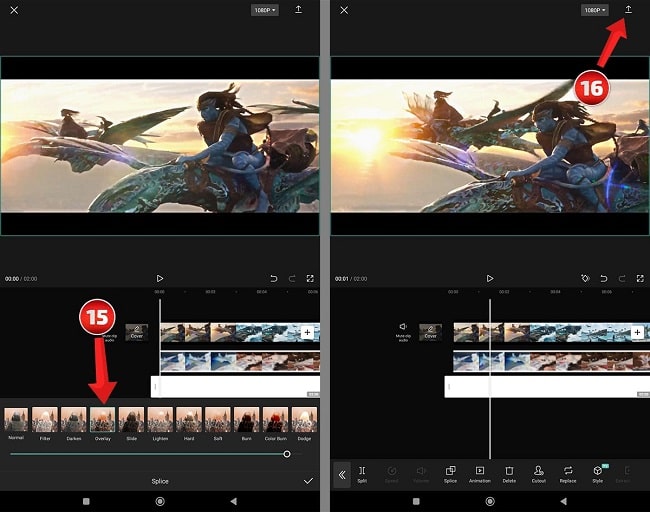Select the Color Burn blend mode thumbnail
The height and width of the screenshot is (512, 650).
click(x=275, y=420)
